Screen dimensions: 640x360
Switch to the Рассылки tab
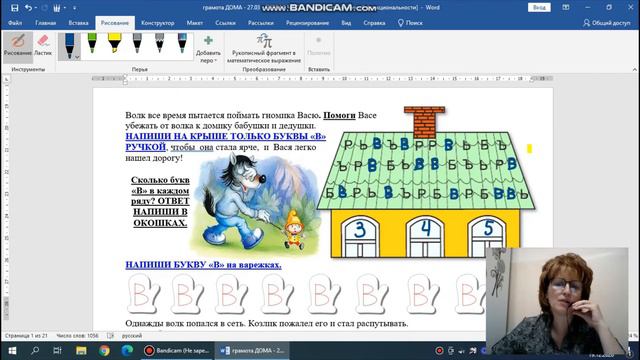pos(261,23)
